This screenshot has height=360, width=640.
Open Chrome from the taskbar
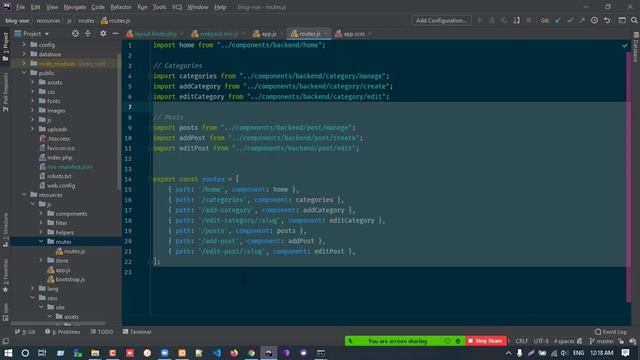[251, 353]
